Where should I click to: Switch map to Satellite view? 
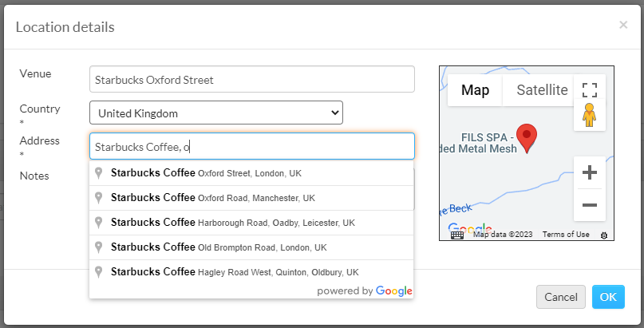[x=542, y=90]
